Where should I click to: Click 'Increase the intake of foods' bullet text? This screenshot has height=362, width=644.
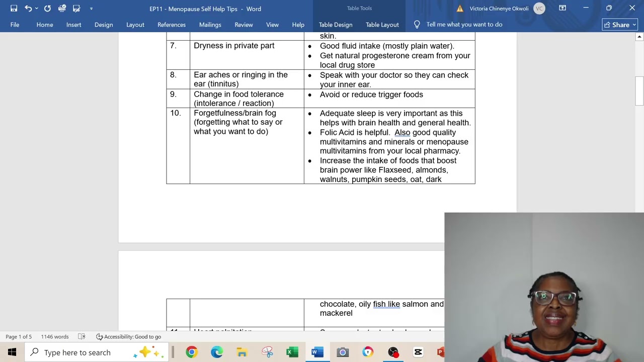coord(388,170)
